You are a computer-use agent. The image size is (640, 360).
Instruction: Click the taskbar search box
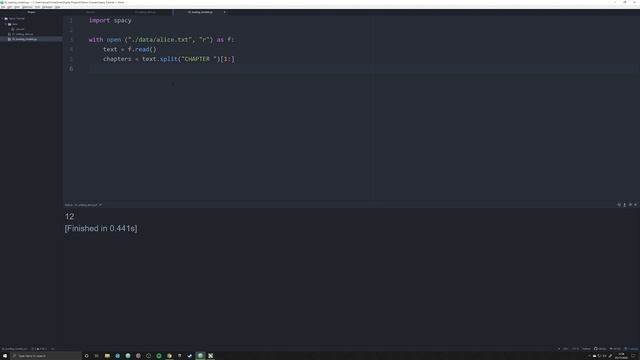pyautogui.click(x=46, y=356)
